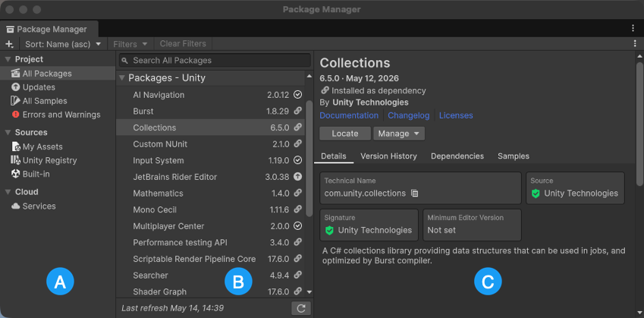Click the plus add package icon
644x318 pixels.
9,43
